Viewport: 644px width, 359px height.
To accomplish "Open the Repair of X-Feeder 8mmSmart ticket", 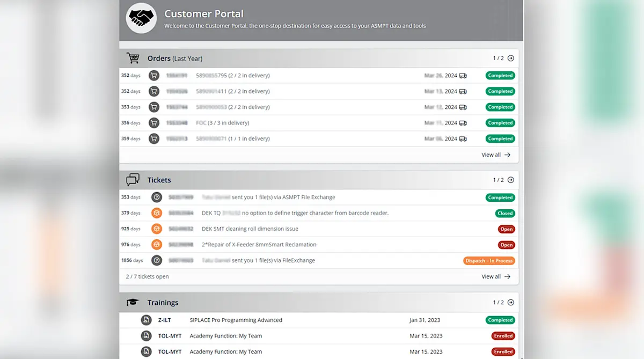I will (259, 245).
